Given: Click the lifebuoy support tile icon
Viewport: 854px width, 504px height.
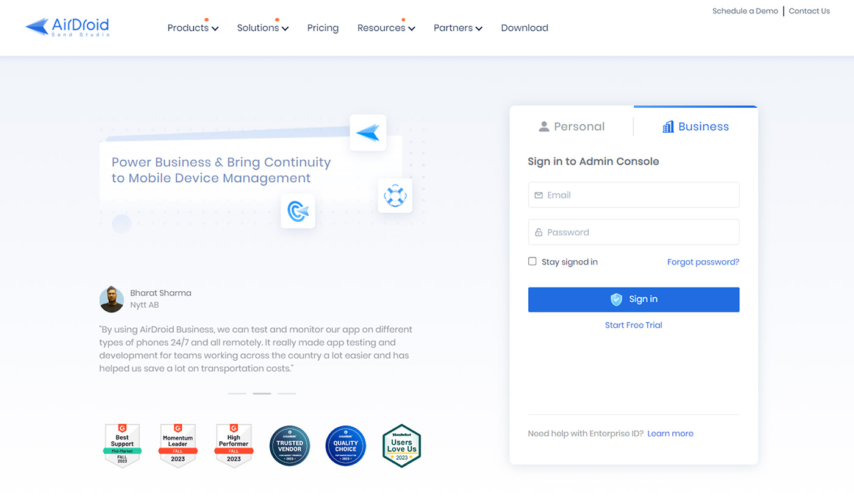Looking at the screenshot, I should coord(395,196).
